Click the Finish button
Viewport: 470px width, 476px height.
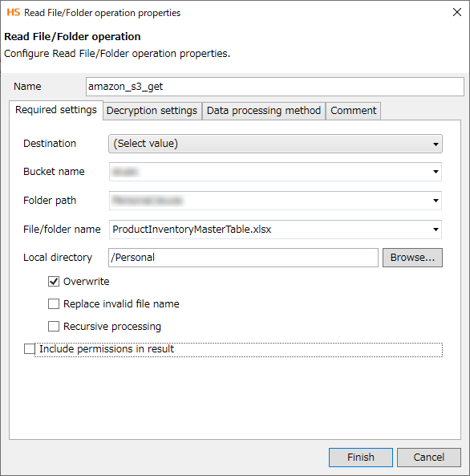click(x=361, y=458)
